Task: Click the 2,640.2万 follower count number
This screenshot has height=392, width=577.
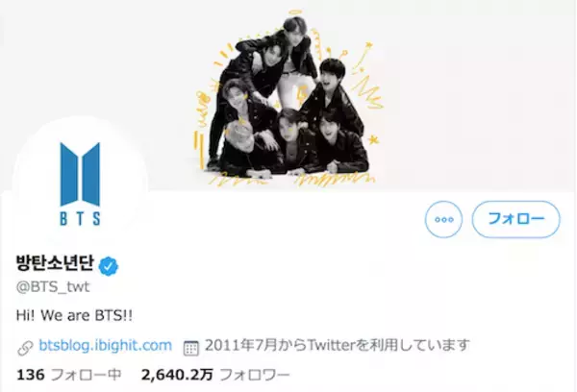Action: tap(177, 375)
